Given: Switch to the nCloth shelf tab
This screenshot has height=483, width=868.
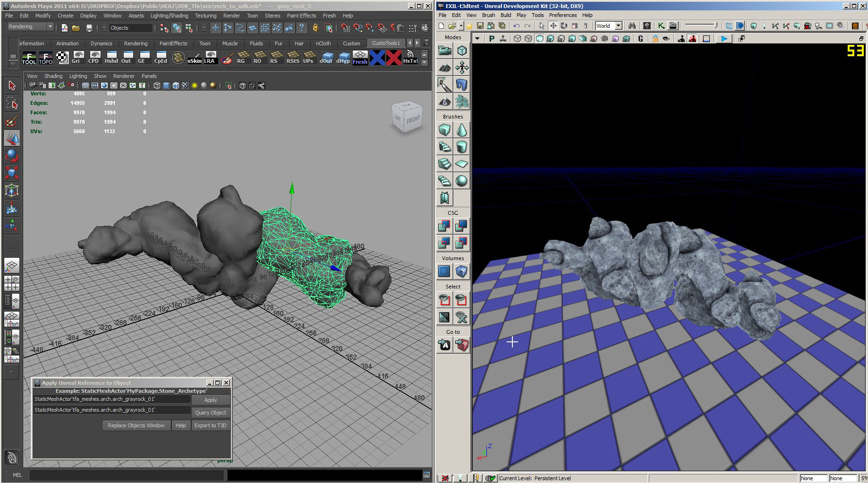Looking at the screenshot, I should pos(323,43).
